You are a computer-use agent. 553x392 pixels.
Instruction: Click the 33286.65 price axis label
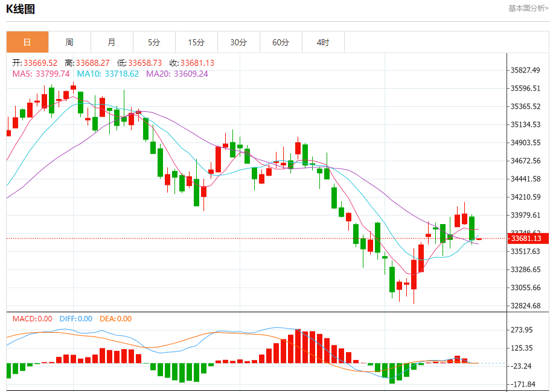525,269
